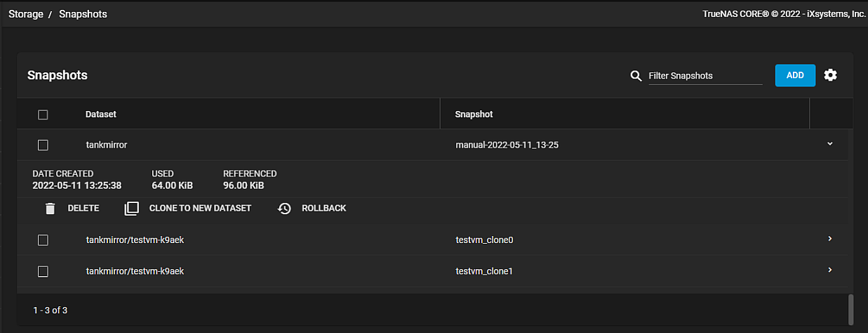Toggle the select-all snapshots checkbox
This screenshot has width=868, height=333.
[43, 115]
